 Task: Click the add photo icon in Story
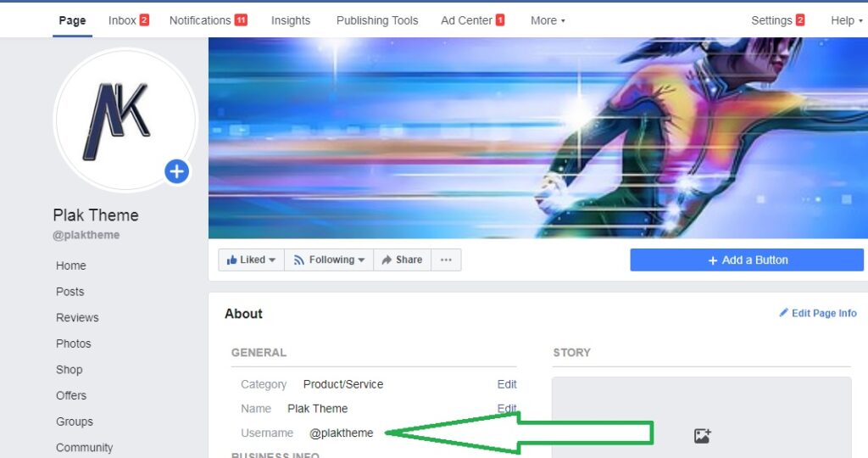[702, 436]
